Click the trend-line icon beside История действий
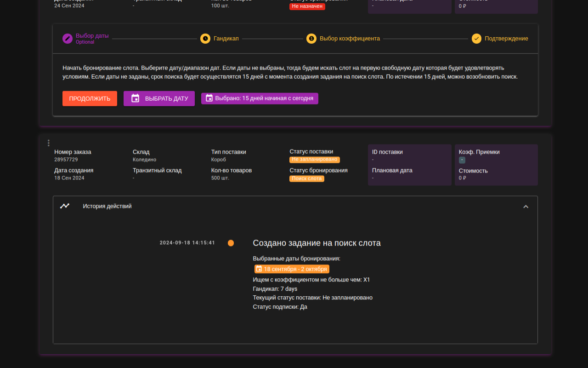This screenshot has width=588, height=368. tap(65, 206)
